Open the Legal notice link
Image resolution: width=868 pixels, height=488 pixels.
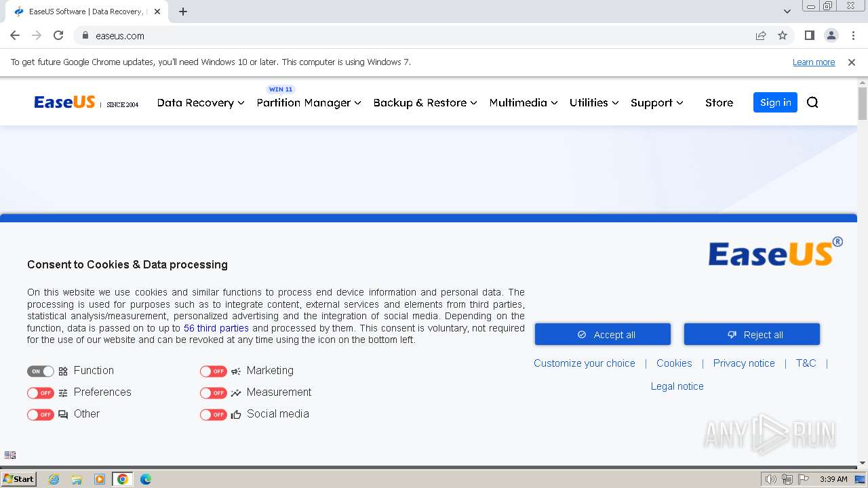click(x=677, y=386)
